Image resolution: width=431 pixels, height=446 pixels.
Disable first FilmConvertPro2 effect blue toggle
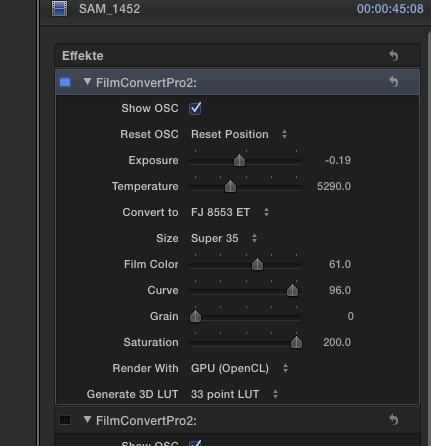pyautogui.click(x=65, y=82)
